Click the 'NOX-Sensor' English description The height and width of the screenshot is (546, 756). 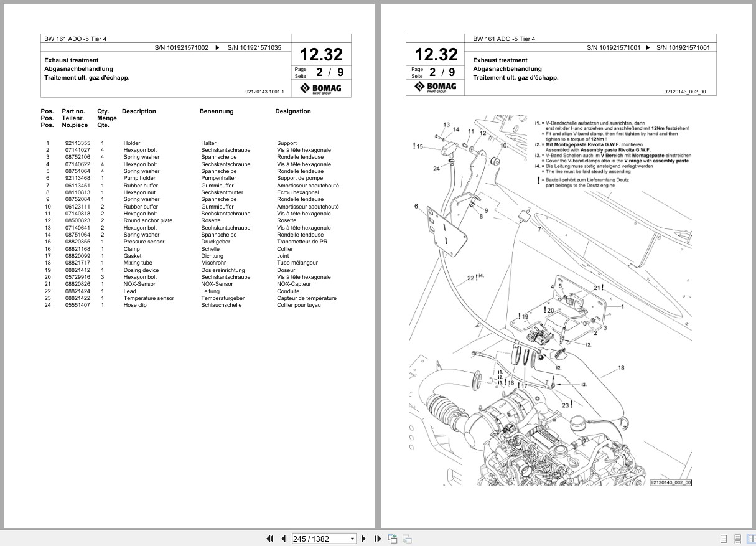(139, 284)
